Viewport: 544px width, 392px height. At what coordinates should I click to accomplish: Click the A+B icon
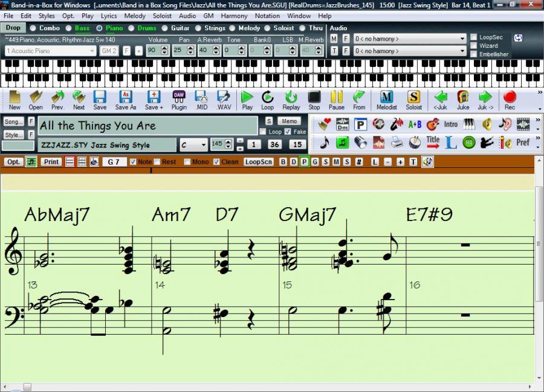pos(415,124)
